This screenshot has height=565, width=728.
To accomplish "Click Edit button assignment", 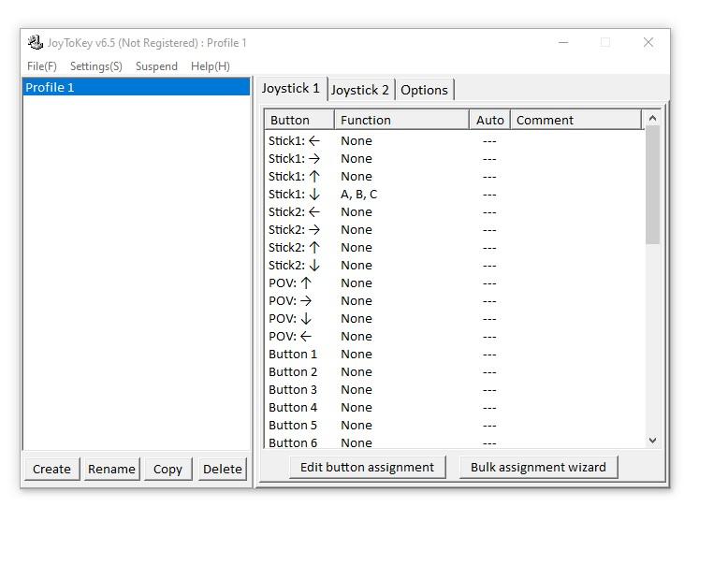I will [x=367, y=467].
